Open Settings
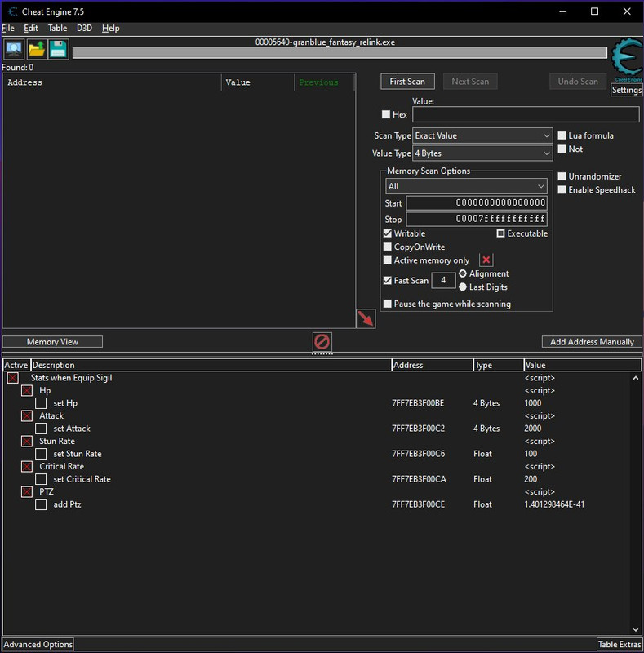 627,90
